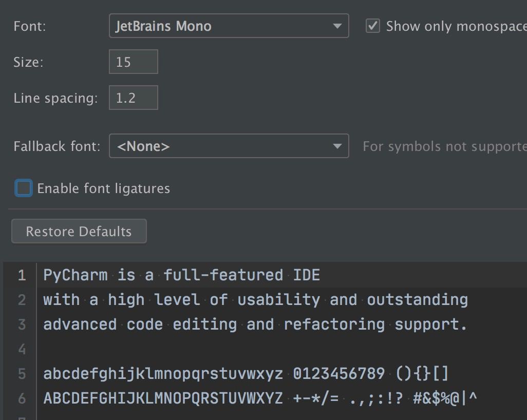The image size is (527, 420).
Task: Click the 'For symbols not supported' hint text
Action: [445, 146]
